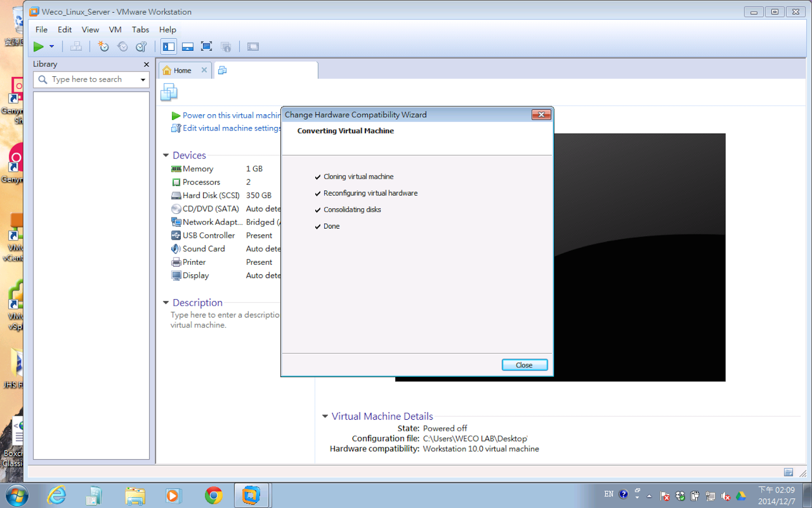This screenshot has height=508, width=812.
Task: Open Windows Media Player from the taskbar
Action: (173, 495)
